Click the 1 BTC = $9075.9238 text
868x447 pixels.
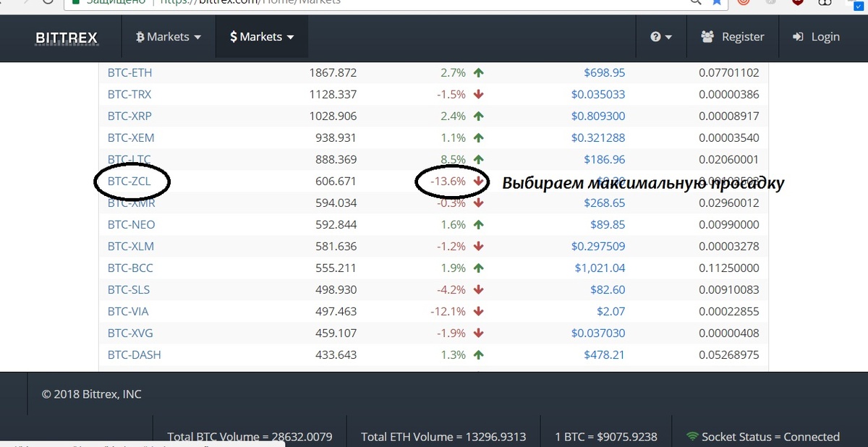pos(605,437)
